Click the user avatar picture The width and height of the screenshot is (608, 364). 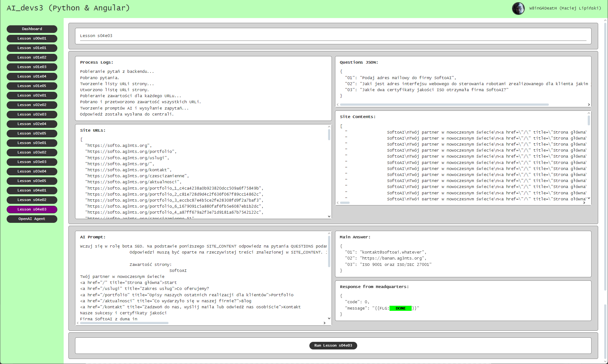518,9
